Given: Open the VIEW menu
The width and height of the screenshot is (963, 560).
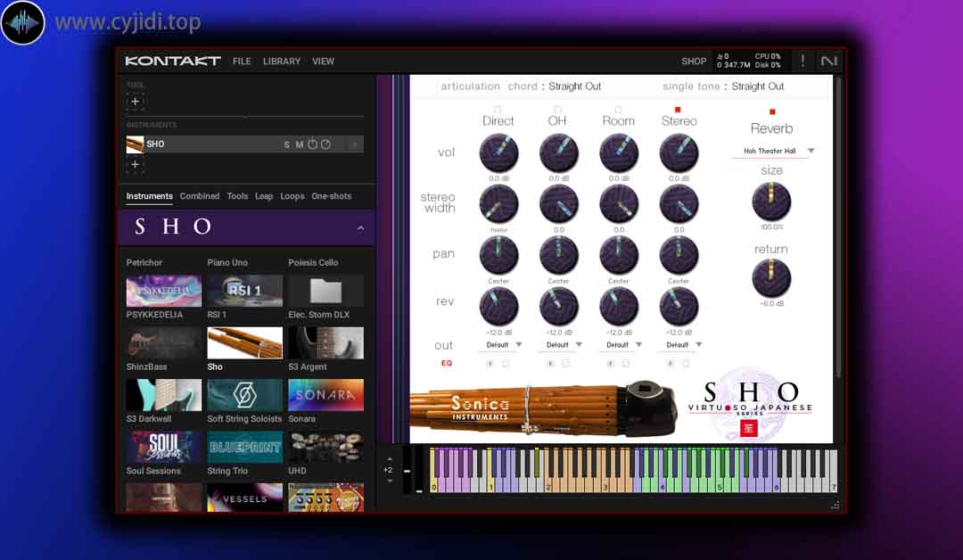Looking at the screenshot, I should (x=323, y=62).
